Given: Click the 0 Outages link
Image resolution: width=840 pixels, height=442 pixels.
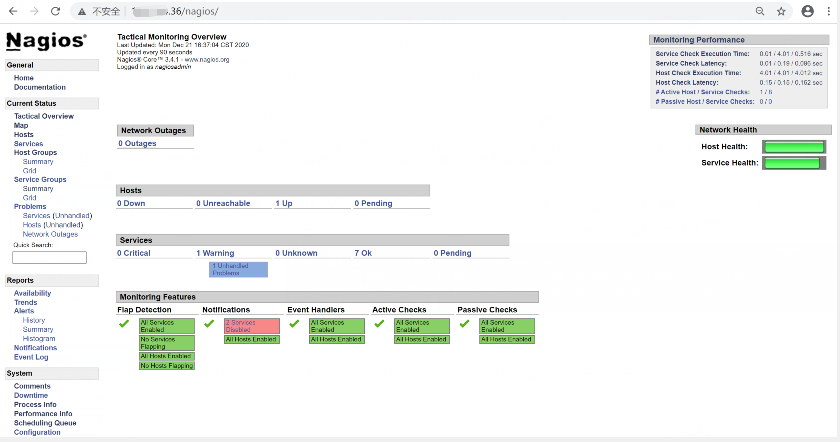Looking at the screenshot, I should pyautogui.click(x=137, y=144).
